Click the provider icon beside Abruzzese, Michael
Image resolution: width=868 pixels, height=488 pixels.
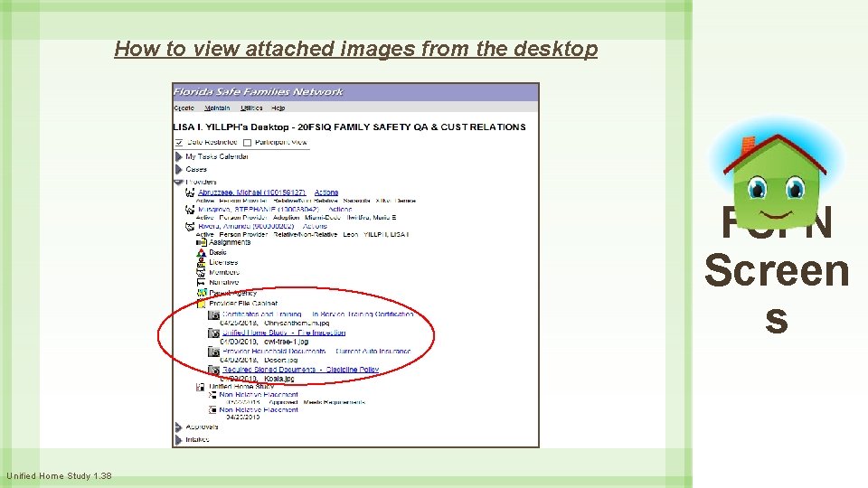pyautogui.click(x=190, y=192)
